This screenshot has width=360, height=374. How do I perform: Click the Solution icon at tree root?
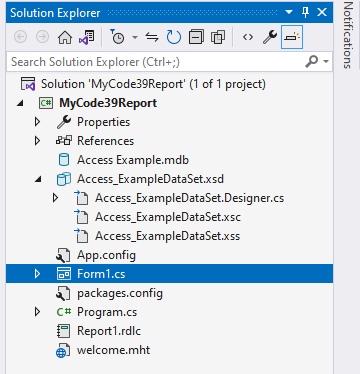(28, 84)
